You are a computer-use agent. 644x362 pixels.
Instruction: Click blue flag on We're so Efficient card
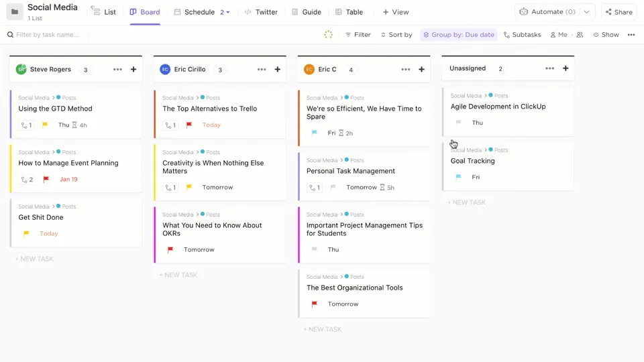[314, 133]
